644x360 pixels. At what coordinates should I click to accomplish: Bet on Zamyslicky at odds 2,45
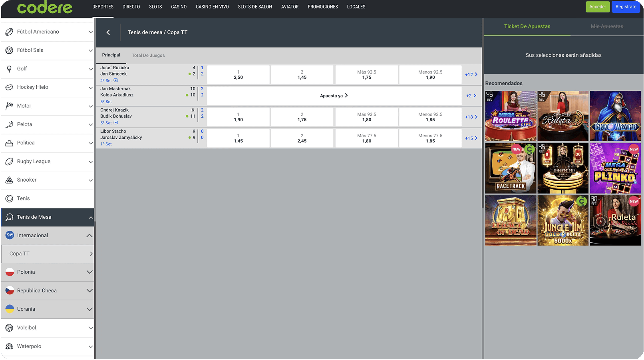pyautogui.click(x=302, y=138)
